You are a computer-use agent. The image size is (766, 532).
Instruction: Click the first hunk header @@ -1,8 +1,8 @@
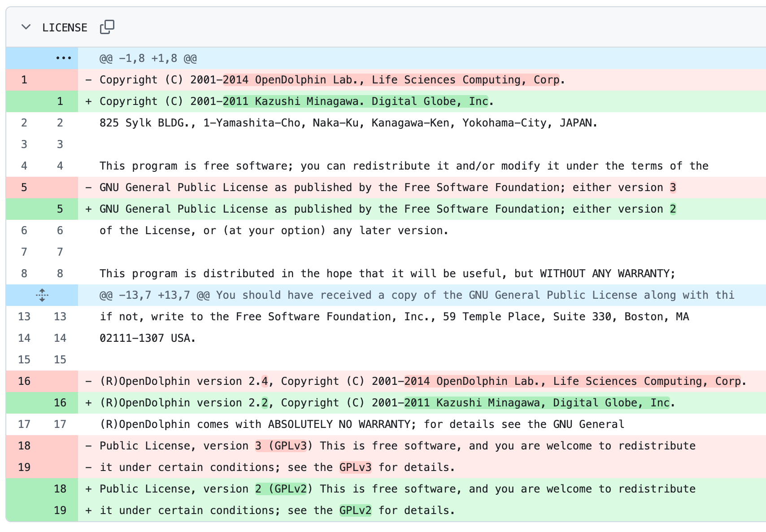[x=148, y=58]
